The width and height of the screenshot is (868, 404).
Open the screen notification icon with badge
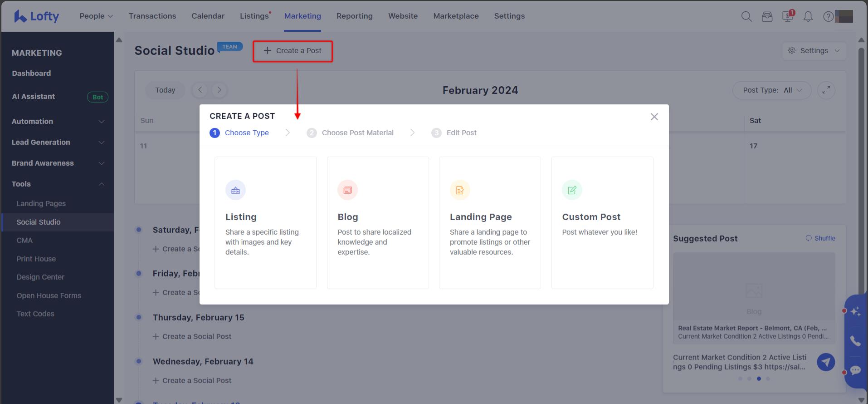(788, 15)
